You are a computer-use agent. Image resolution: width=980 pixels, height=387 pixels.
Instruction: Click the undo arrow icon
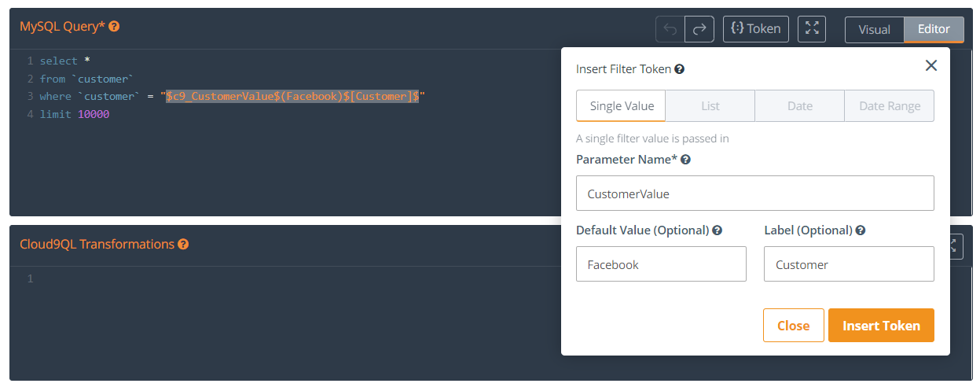tap(670, 29)
